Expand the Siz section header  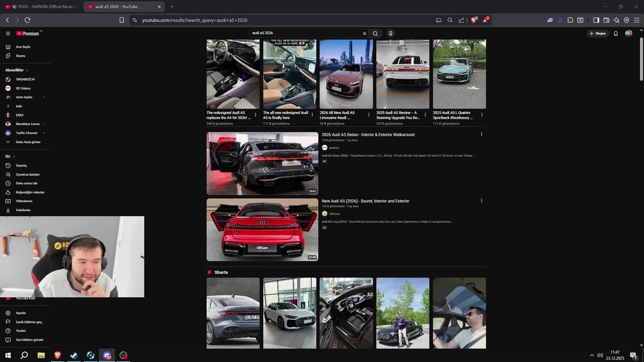[x=10, y=156]
